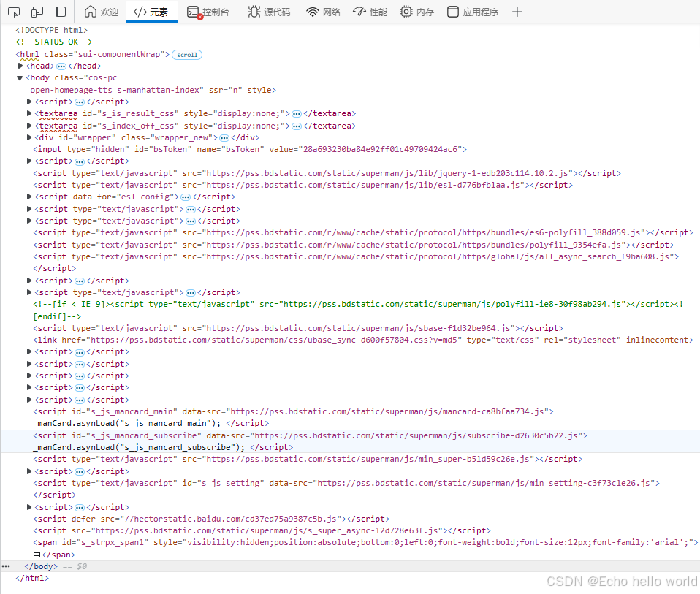Expand textarea s_is_result_css node

pos(29,114)
